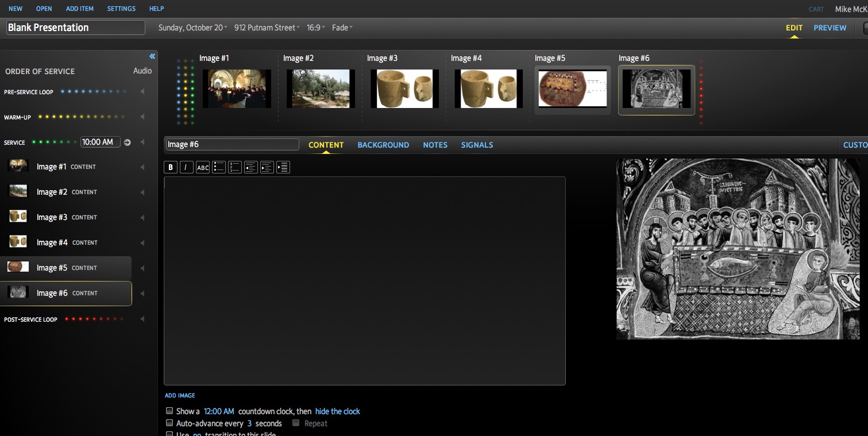
Task: Toggle bold formatting with the B button
Action: click(171, 167)
